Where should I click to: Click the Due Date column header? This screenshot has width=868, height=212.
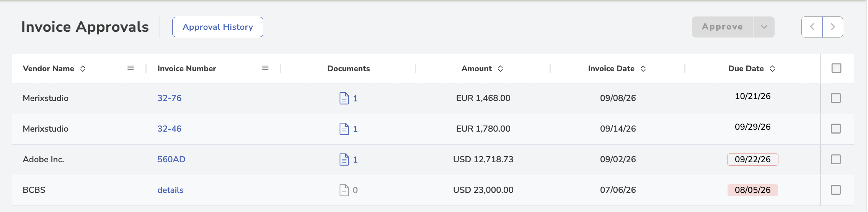coord(746,68)
